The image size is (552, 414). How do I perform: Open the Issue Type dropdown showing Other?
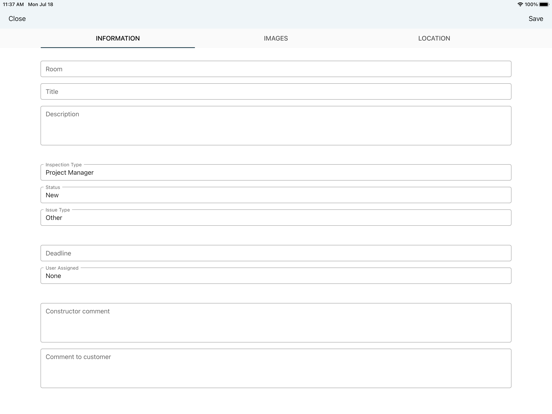[276, 218]
